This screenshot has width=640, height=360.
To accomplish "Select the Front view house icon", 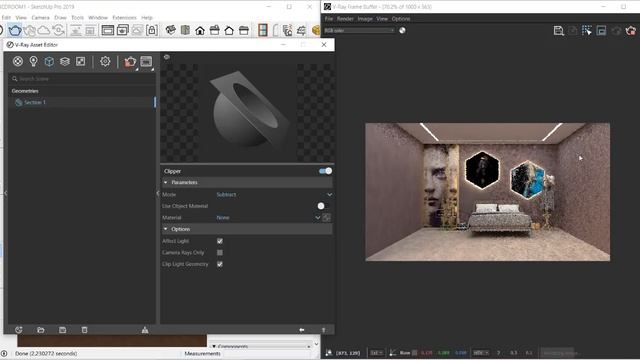I will click(200, 31).
